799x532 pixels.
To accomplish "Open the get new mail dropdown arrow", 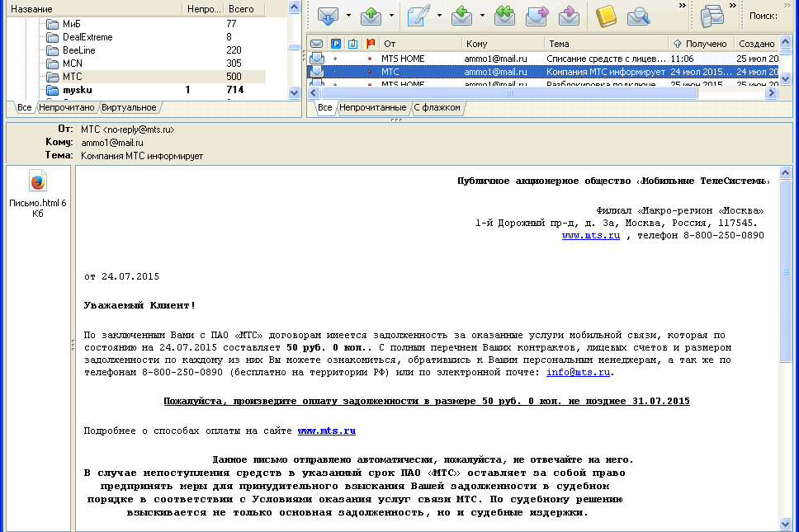I will (348, 16).
